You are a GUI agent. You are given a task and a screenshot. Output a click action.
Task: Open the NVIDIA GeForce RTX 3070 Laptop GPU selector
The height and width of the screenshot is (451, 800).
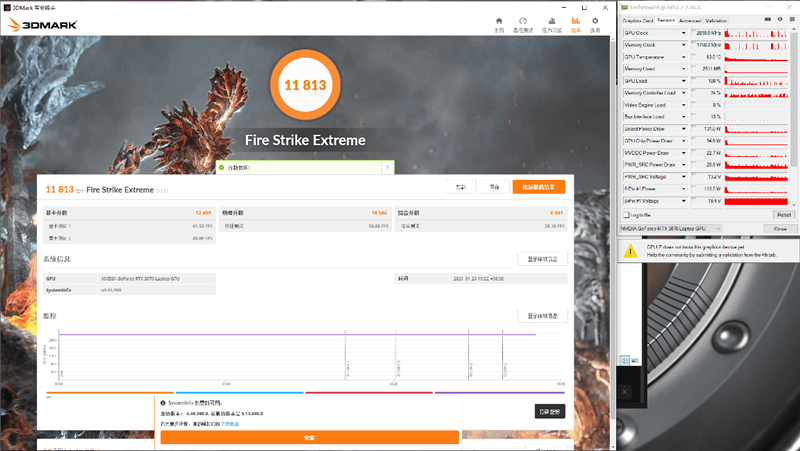pos(670,229)
